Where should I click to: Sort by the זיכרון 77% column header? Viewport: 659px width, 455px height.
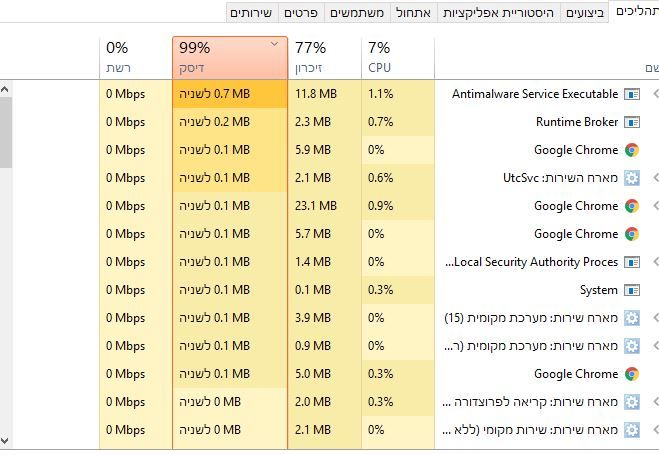(324, 58)
